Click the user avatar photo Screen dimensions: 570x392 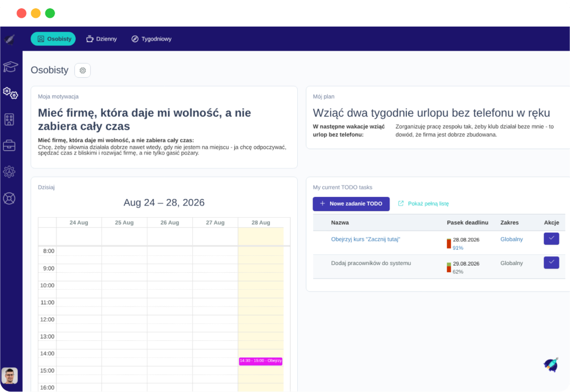click(x=10, y=376)
